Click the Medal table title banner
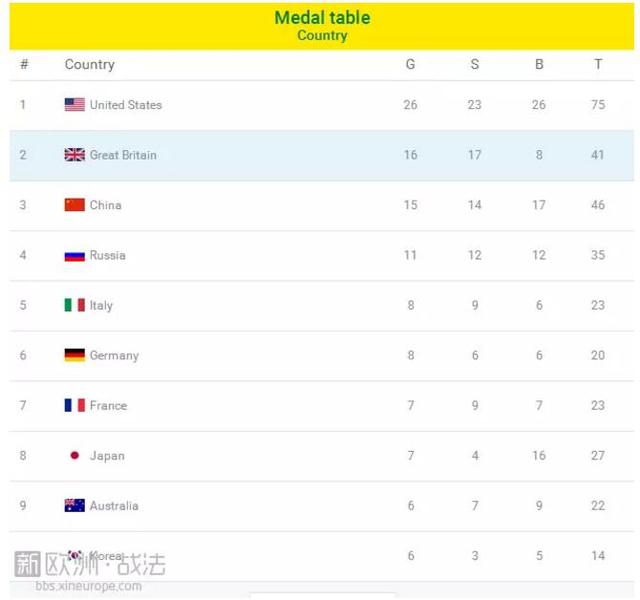The image size is (640, 600). tap(322, 26)
